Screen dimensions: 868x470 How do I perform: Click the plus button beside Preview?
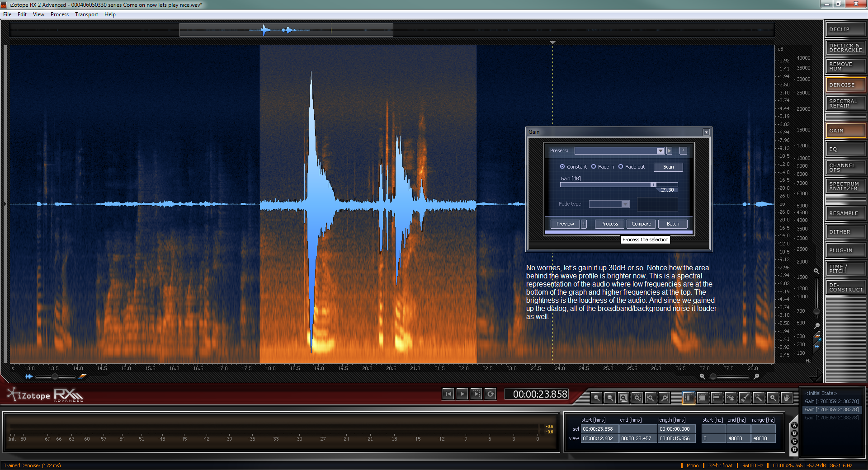(x=584, y=224)
